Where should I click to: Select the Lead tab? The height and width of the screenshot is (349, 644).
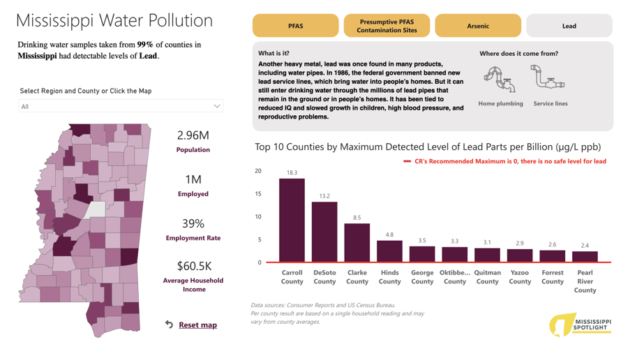pyautogui.click(x=569, y=26)
